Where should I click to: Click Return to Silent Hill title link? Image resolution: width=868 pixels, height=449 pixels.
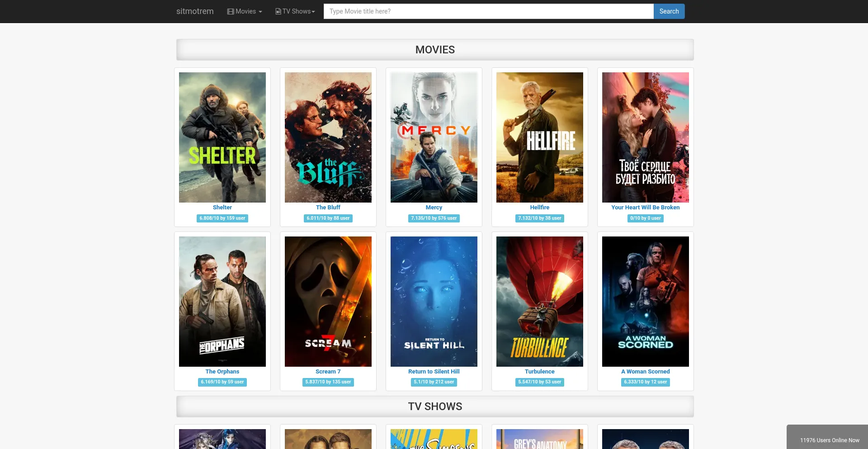click(434, 372)
